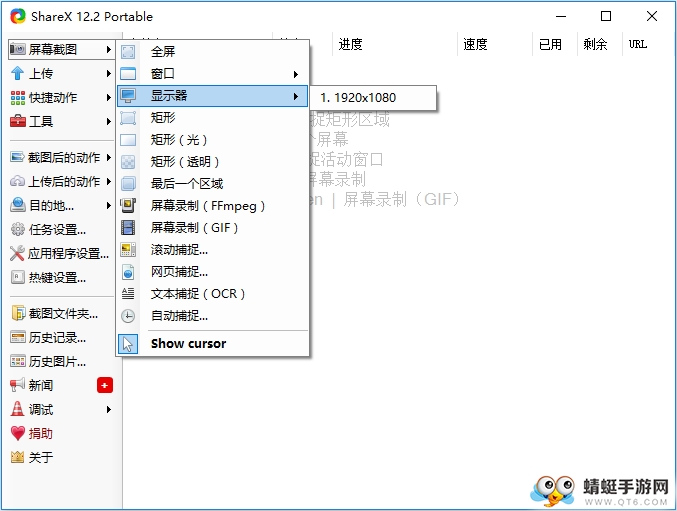Maximize the ShareX window
The height and width of the screenshot is (511, 677).
(x=606, y=16)
